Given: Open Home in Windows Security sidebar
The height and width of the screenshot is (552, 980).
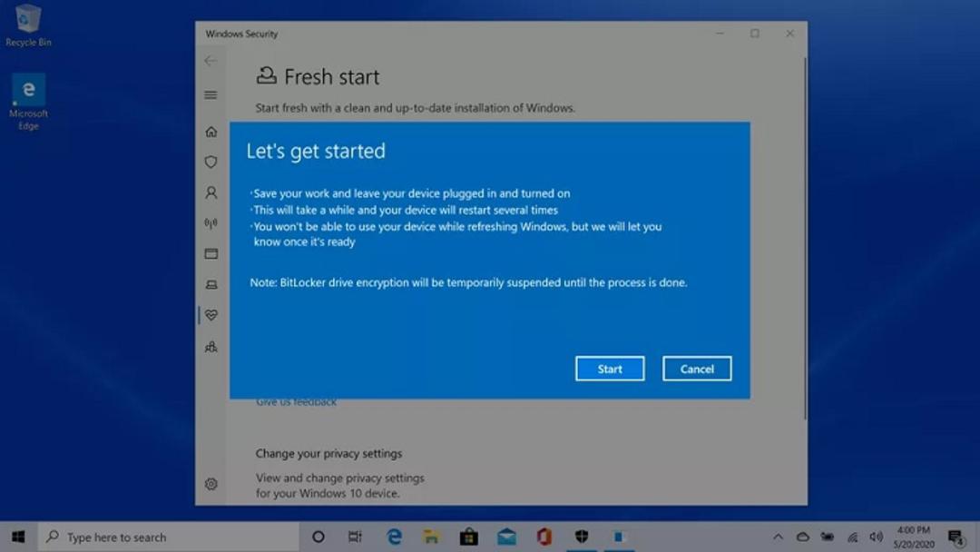Looking at the screenshot, I should (211, 132).
